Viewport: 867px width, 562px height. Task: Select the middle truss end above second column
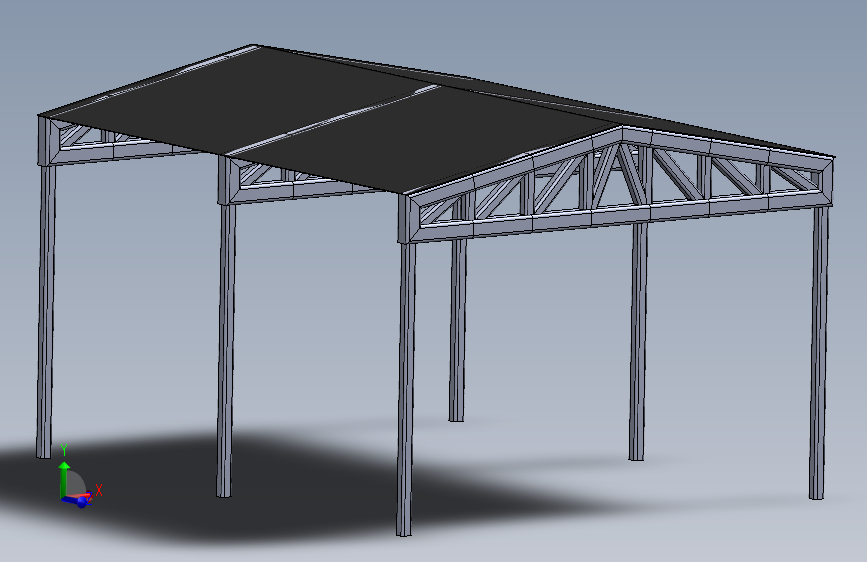point(227,180)
